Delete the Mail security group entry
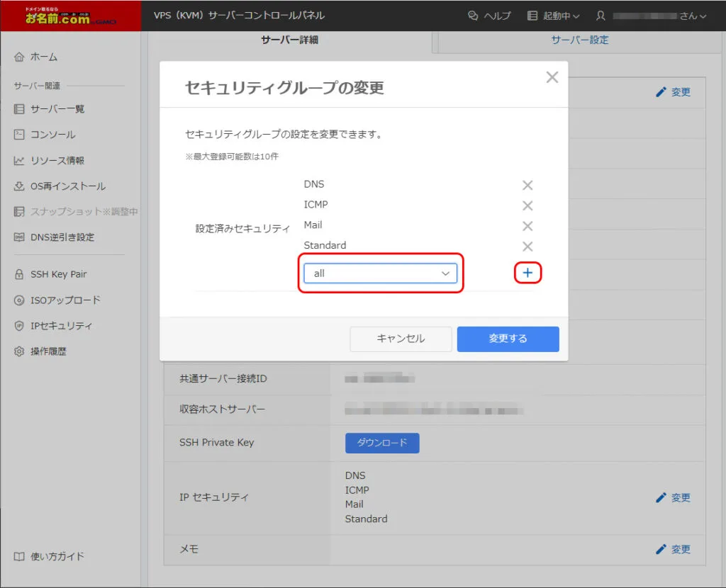The width and height of the screenshot is (726, 588). click(527, 226)
